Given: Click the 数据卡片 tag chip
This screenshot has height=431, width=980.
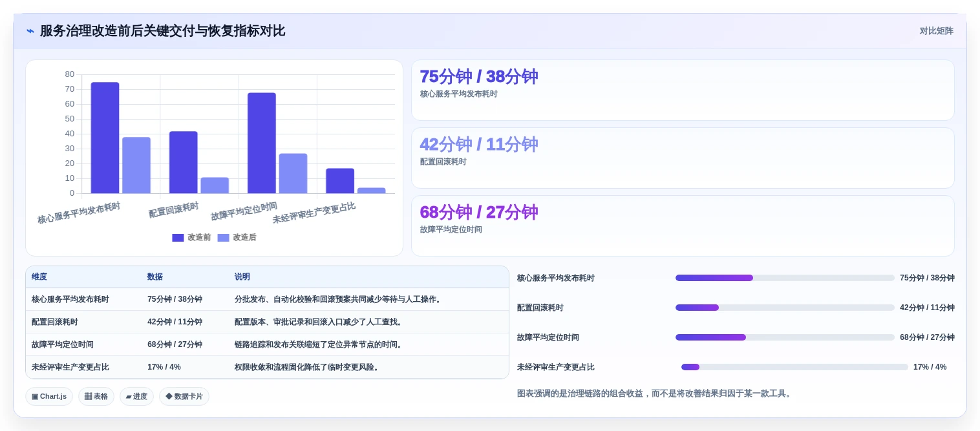Looking at the screenshot, I should pos(184,397).
